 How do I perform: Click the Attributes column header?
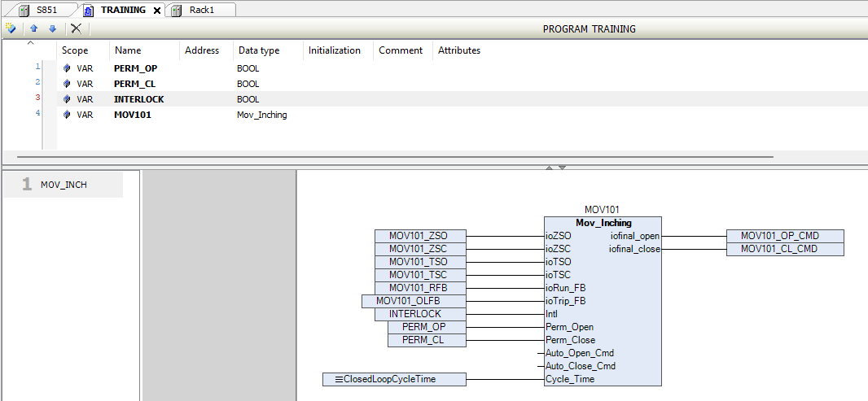tap(459, 50)
